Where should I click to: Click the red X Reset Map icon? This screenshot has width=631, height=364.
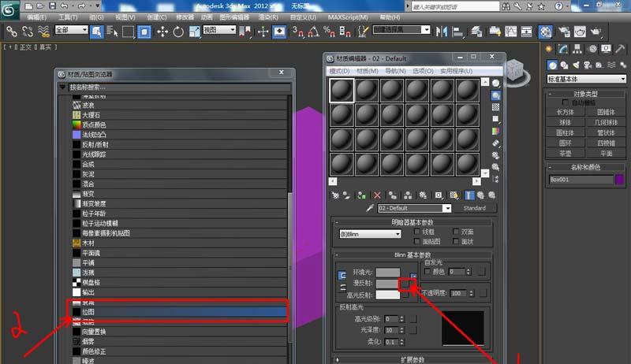click(377, 195)
